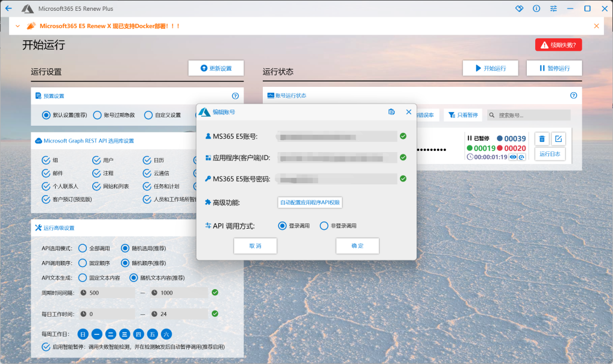
Task: Click the MS365 E5账号密码 input field
Action: pos(337,179)
